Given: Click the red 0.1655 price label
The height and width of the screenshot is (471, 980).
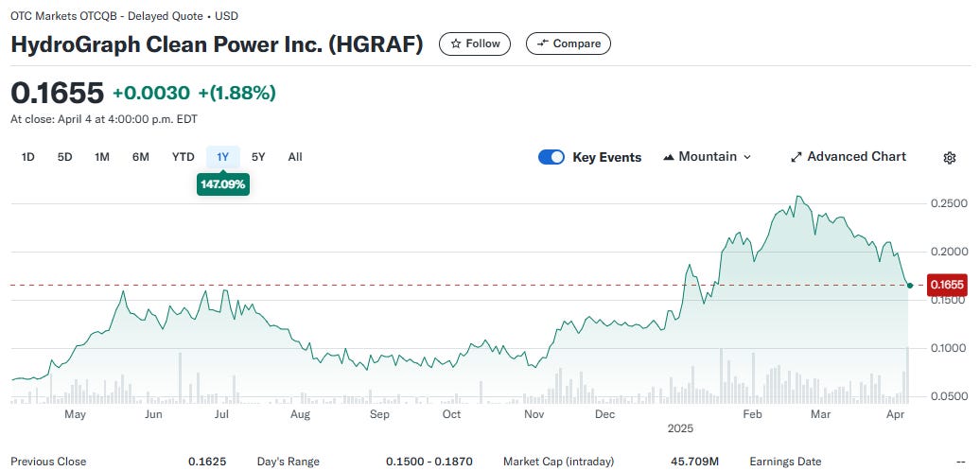Looking at the screenshot, I should click(948, 285).
